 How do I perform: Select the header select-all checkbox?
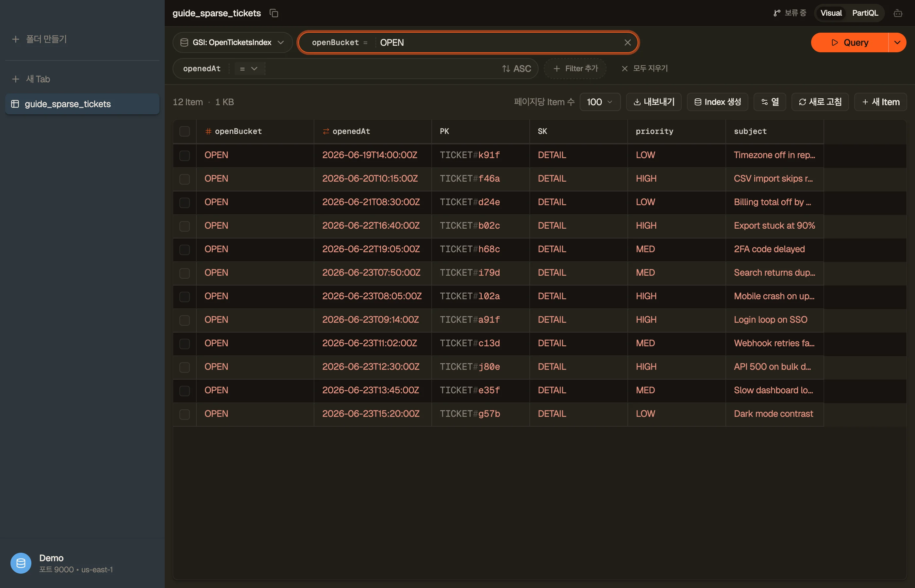click(x=184, y=131)
